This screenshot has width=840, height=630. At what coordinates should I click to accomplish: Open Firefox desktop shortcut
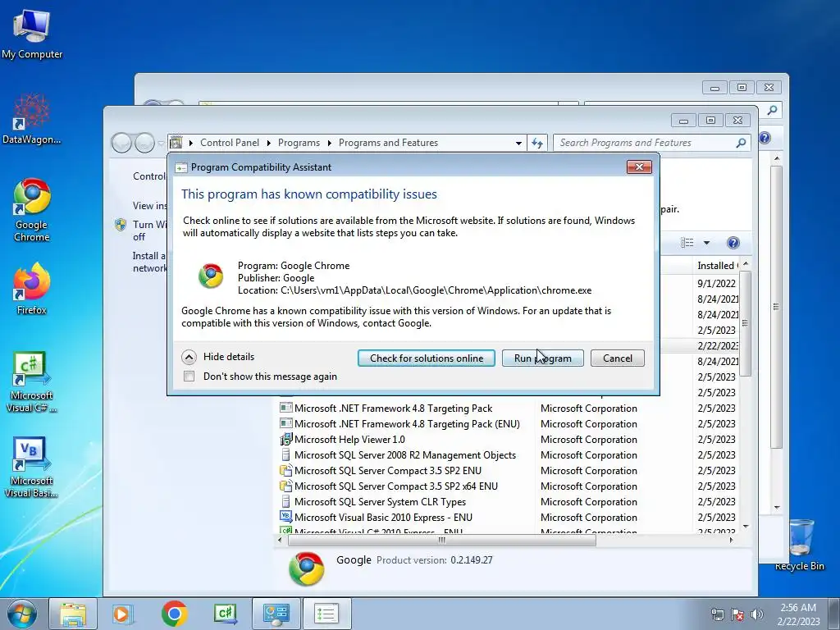[x=32, y=288]
